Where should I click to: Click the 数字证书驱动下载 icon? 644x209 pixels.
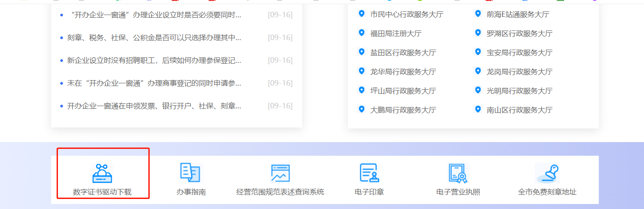pos(102,173)
